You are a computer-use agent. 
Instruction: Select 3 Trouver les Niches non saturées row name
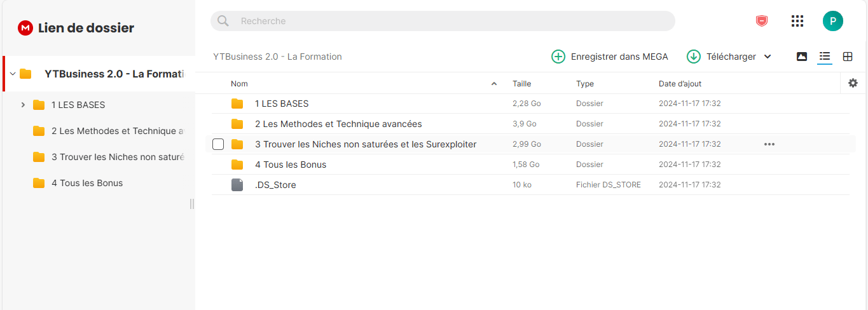click(366, 144)
